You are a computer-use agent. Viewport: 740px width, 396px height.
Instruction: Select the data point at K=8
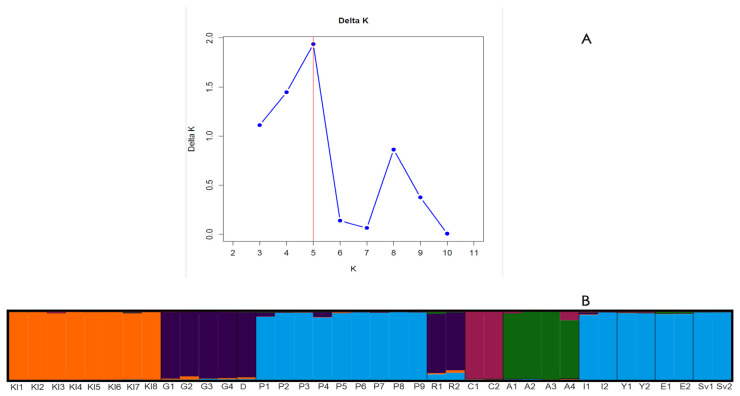coord(394,150)
